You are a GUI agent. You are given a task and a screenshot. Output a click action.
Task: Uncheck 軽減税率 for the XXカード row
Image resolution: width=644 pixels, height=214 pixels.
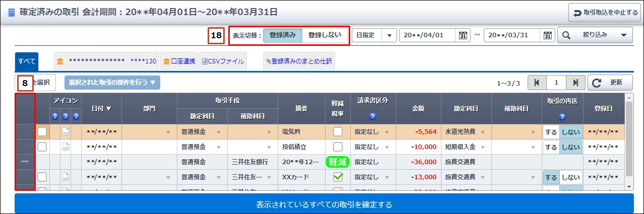tap(338, 177)
